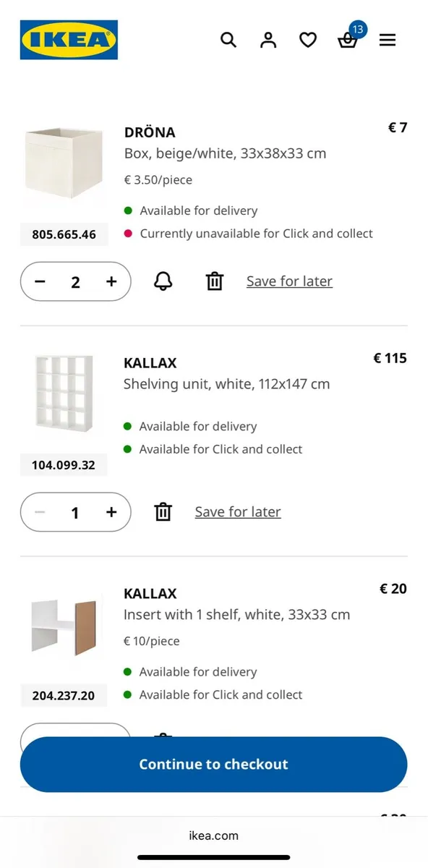Screen dimensions: 428x868
Task: Tap the ikea.com address bar
Action: tap(214, 835)
